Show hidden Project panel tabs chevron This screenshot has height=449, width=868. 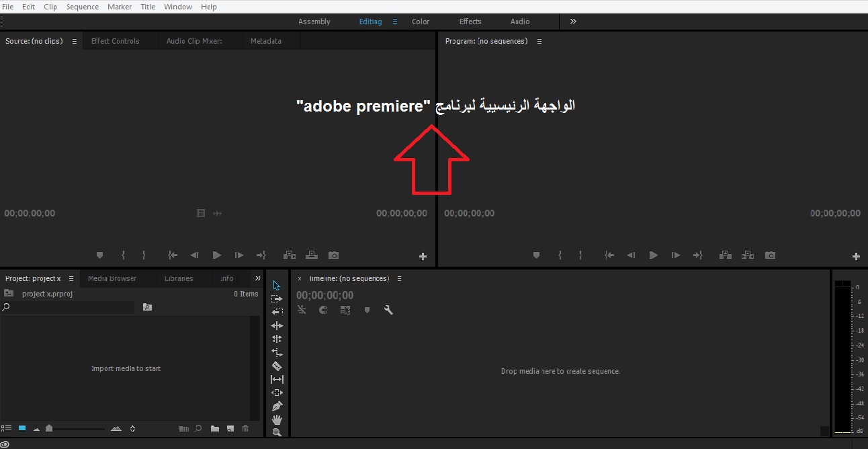[257, 278]
